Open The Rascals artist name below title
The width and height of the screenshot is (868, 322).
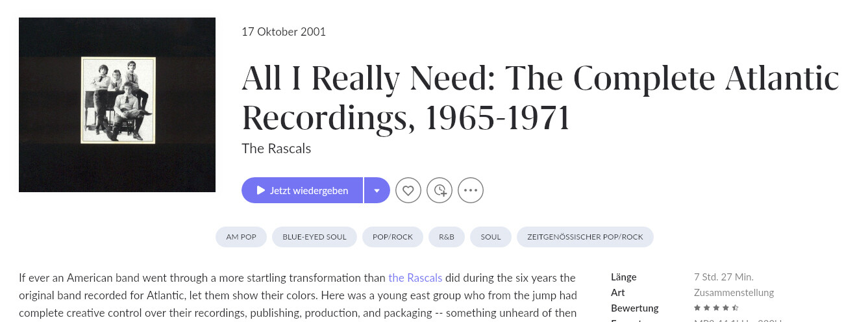pyautogui.click(x=276, y=149)
